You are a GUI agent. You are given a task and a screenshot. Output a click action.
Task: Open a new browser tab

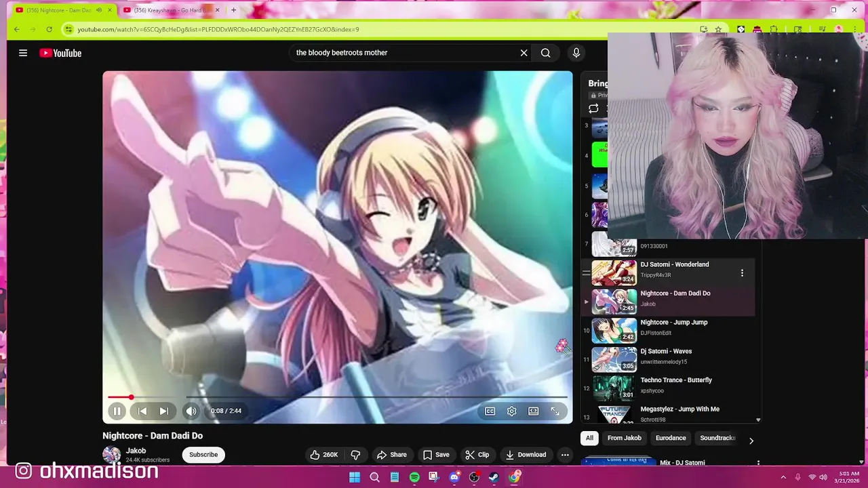click(x=233, y=10)
